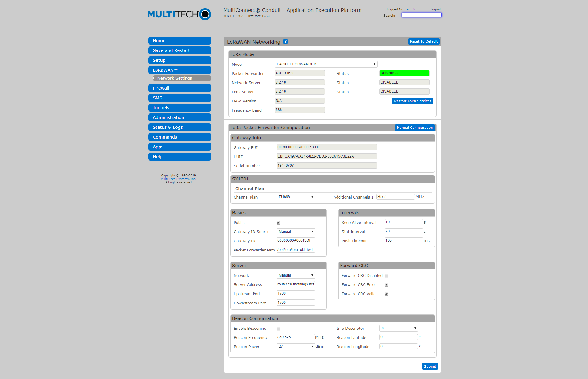Click the admin user link
The width and height of the screenshot is (588, 379).
411,9
